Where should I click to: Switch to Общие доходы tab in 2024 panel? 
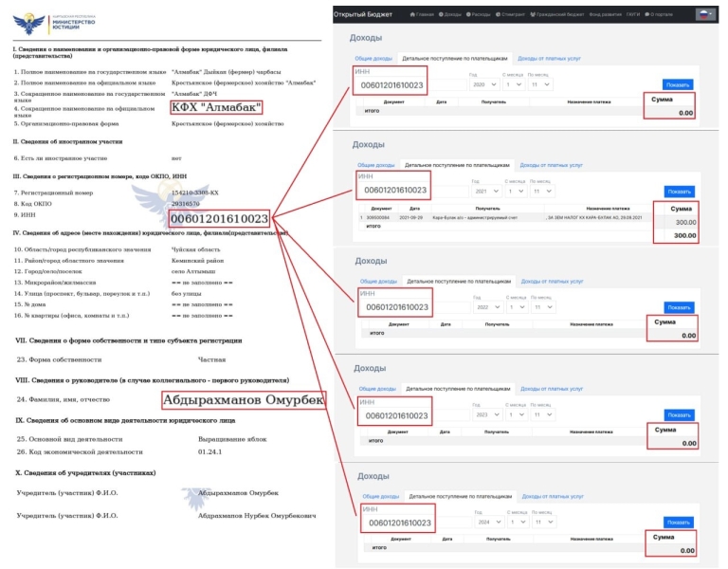pos(381,496)
